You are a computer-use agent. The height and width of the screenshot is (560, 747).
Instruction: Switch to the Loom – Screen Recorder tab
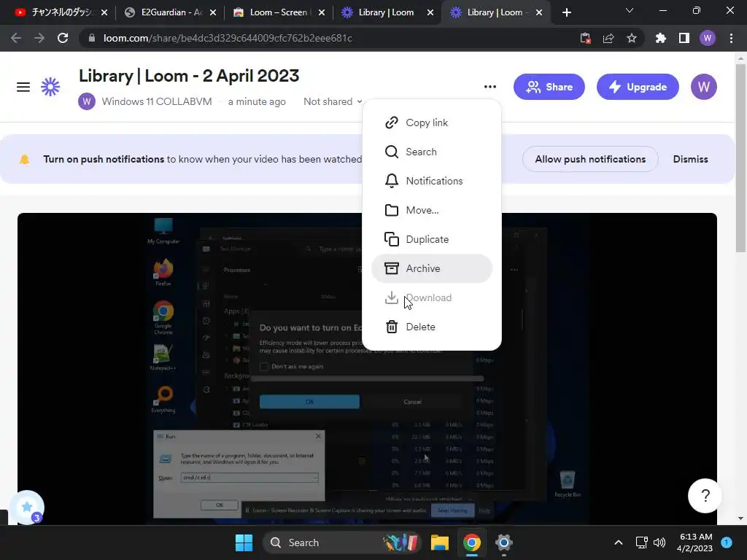[x=279, y=12]
